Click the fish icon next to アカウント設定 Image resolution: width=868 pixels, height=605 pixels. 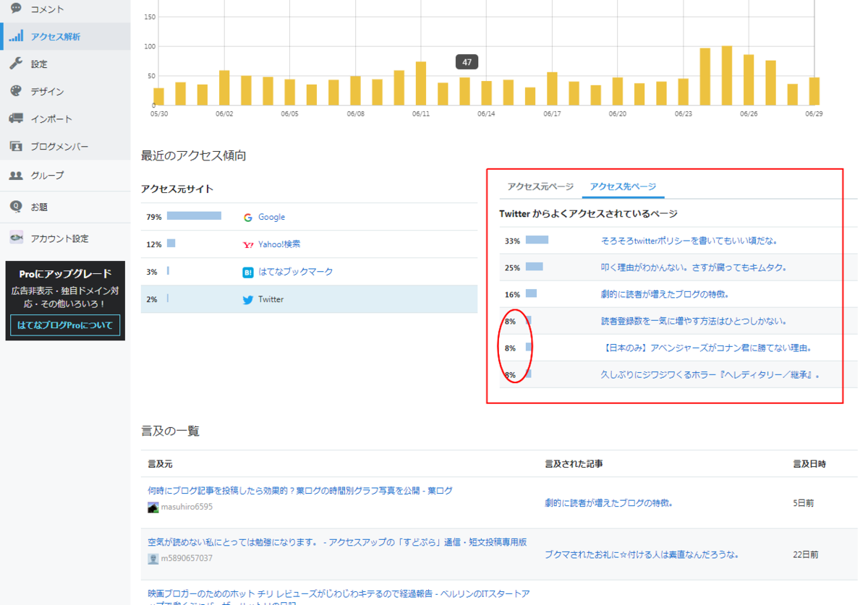16,238
